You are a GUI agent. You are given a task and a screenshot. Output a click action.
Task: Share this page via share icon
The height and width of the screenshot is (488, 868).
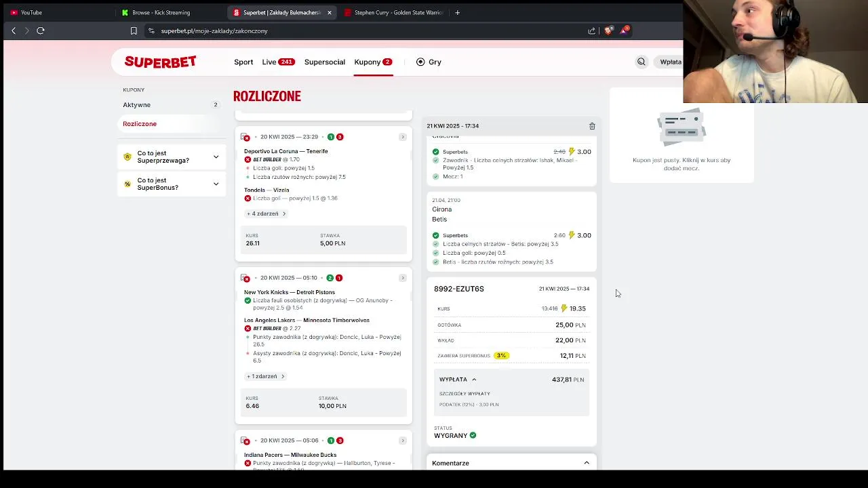(x=592, y=30)
